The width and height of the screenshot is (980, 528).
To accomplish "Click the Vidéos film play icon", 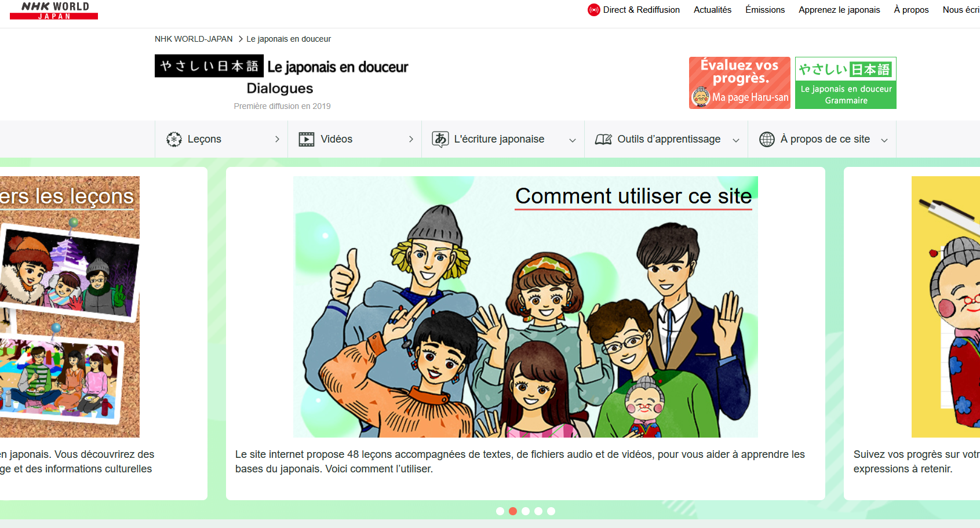I will click(x=307, y=139).
